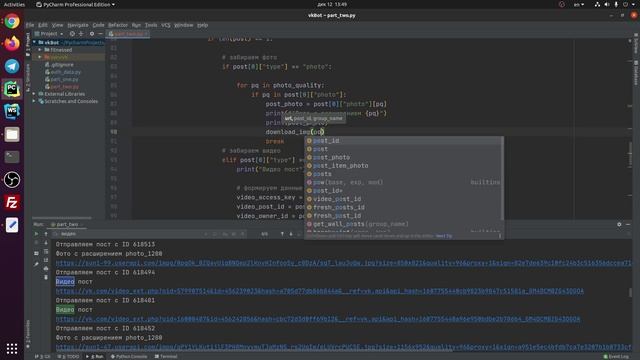Open OBS Studio from the dock
The width and height of the screenshot is (640, 360).
(x=12, y=180)
